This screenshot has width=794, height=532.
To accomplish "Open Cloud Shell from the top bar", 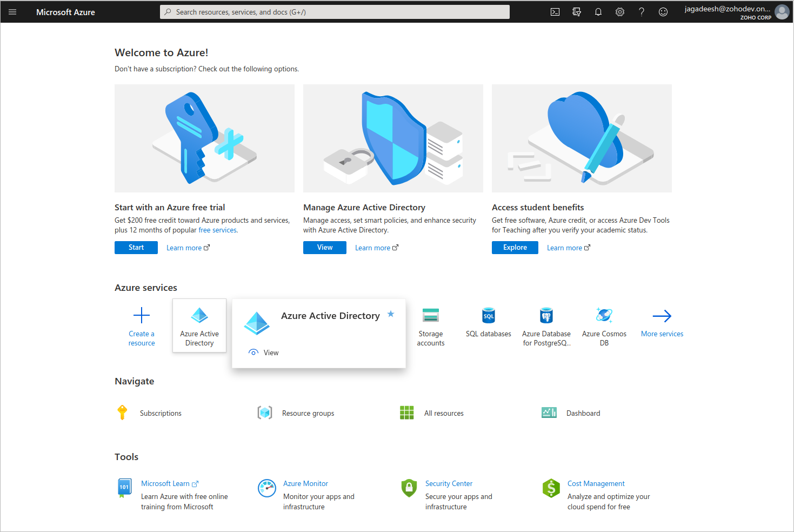I will (x=555, y=12).
